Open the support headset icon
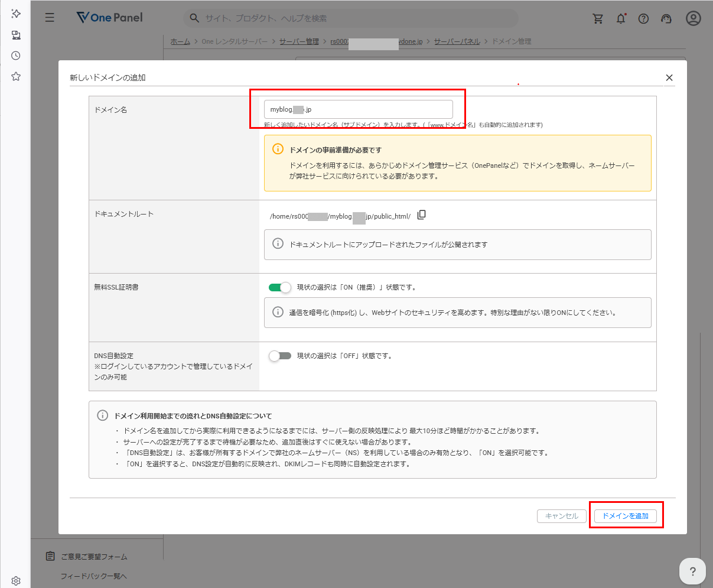 (667, 18)
